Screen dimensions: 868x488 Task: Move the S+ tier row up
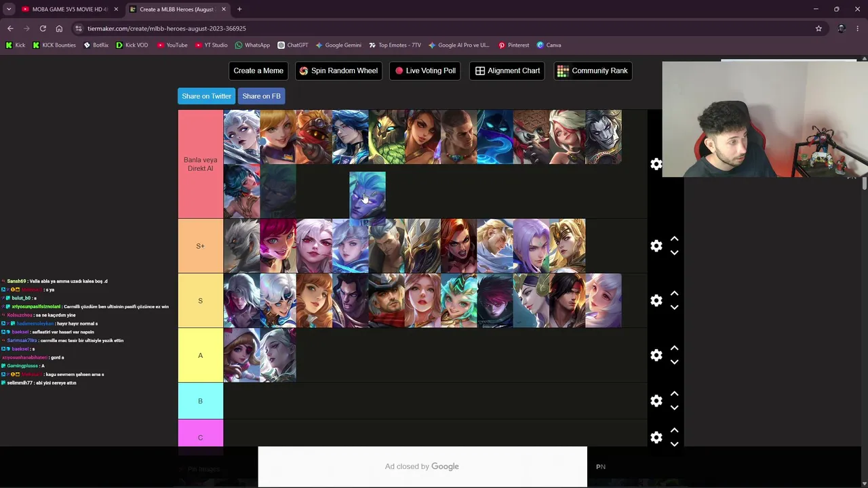point(674,239)
